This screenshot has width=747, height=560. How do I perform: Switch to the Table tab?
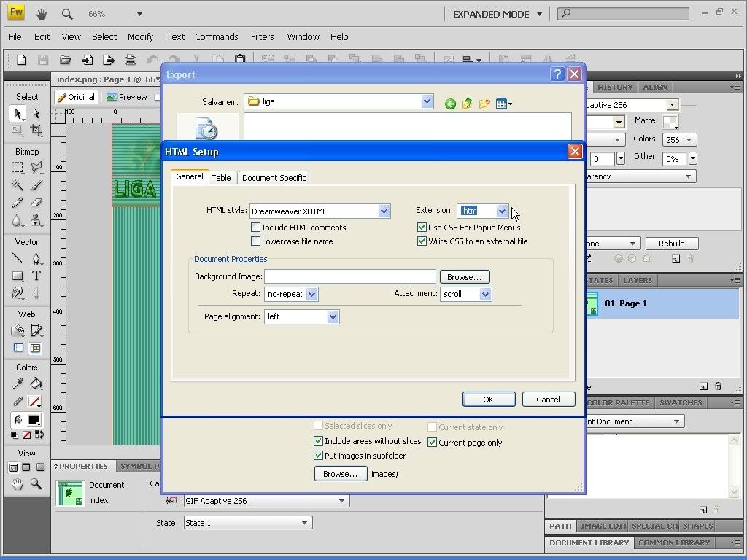pos(221,178)
